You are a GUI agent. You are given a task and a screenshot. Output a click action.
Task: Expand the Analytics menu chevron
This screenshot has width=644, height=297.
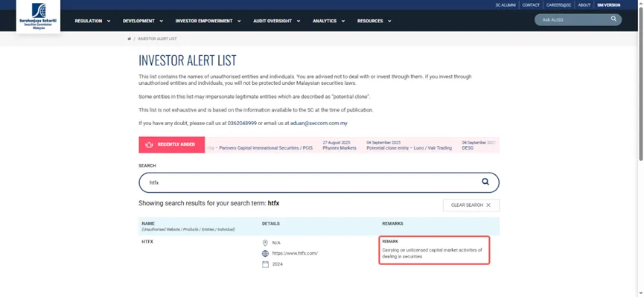(x=342, y=21)
